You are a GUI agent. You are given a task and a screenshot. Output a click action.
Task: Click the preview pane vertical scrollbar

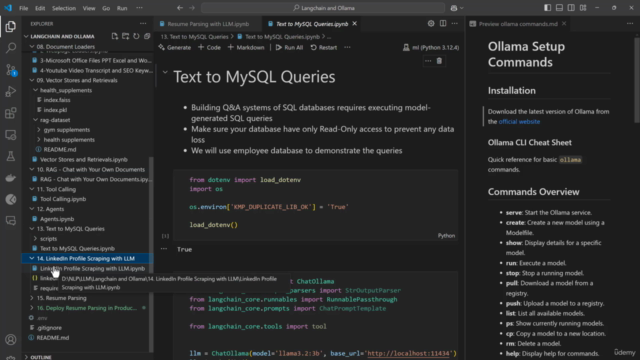637,80
